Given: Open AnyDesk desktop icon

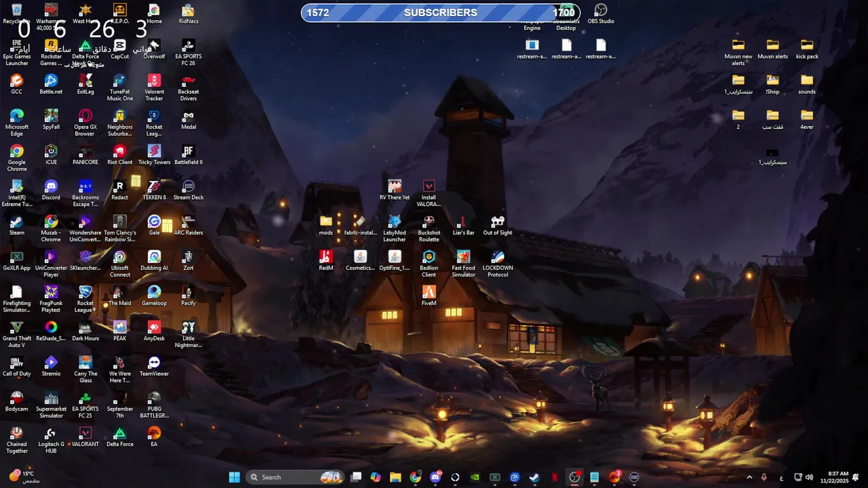Looking at the screenshot, I should (x=154, y=331).
